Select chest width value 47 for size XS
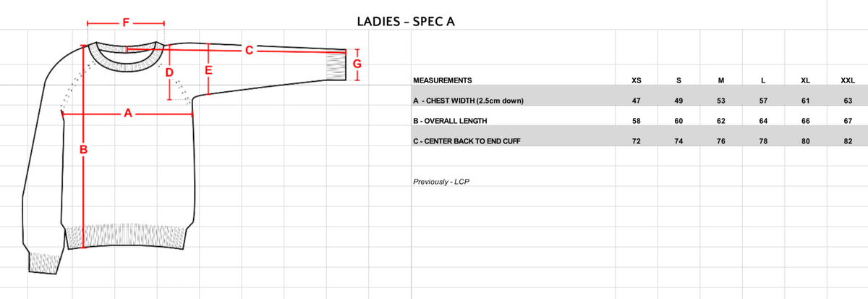This screenshot has width=868, height=299. (636, 101)
